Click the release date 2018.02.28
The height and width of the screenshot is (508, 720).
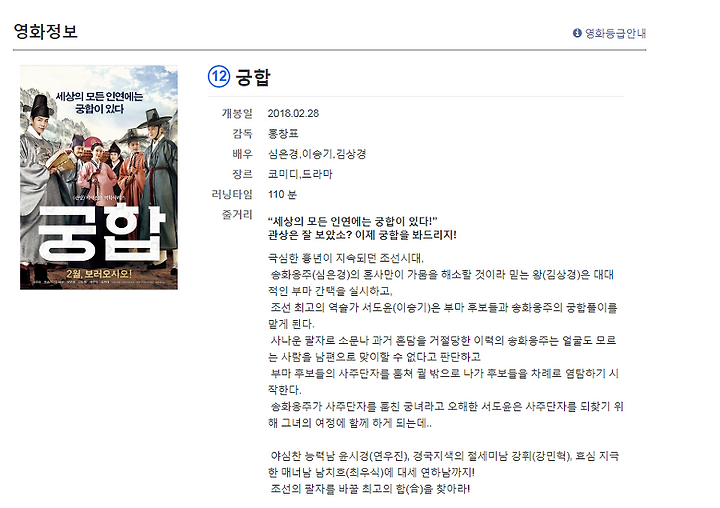coord(293,113)
